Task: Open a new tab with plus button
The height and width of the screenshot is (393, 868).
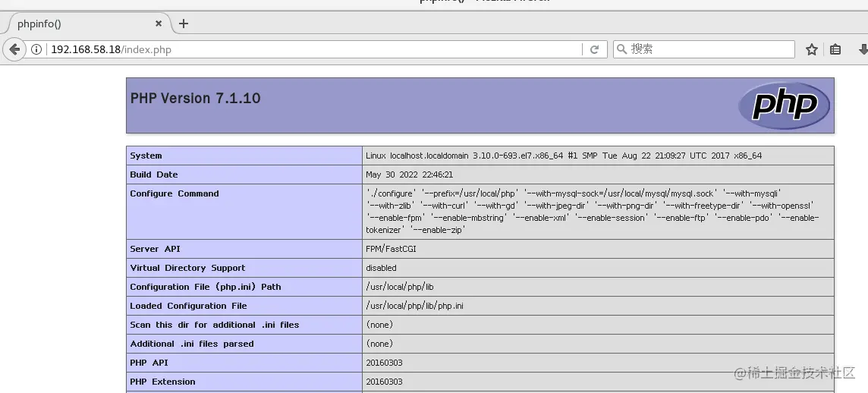Action: coord(184,24)
